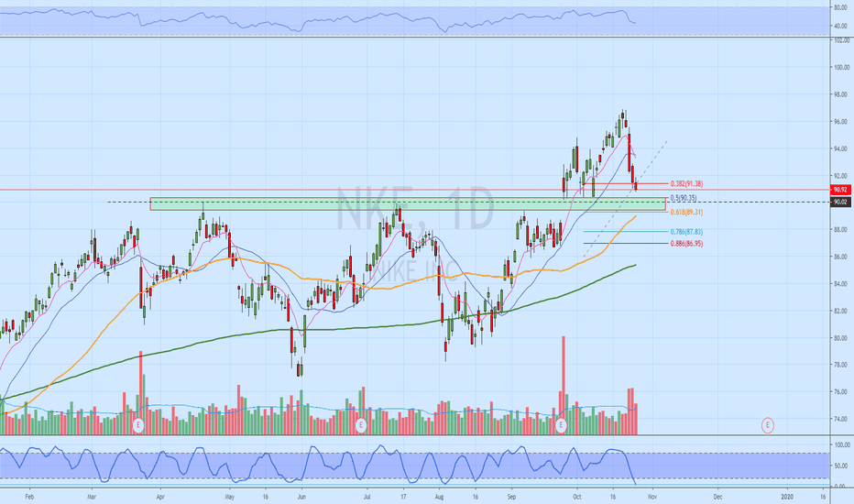Viewport: 854px width, 504px height.
Task: Click the 40.00 RSI axis label
Action: 840,27
